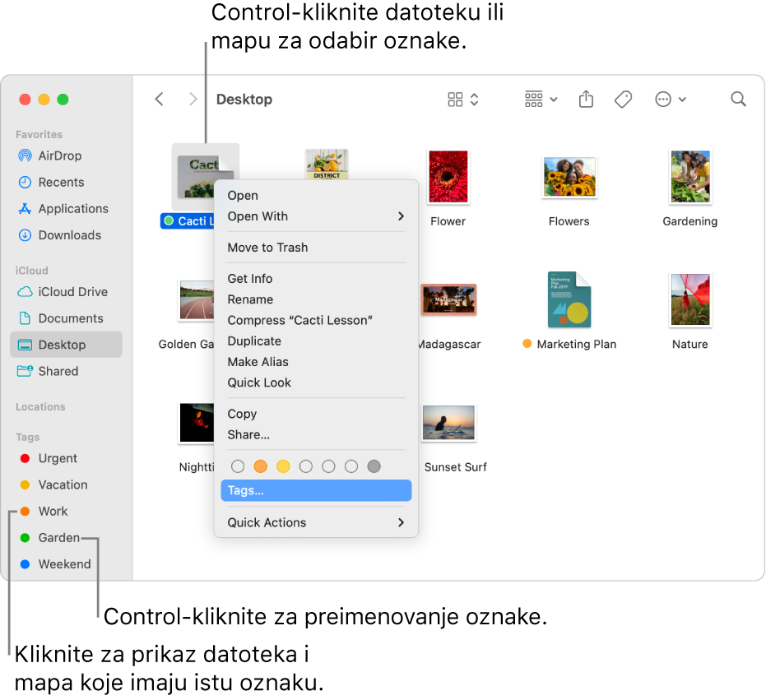Choose Open in context menu
766x700 pixels.
point(316,196)
